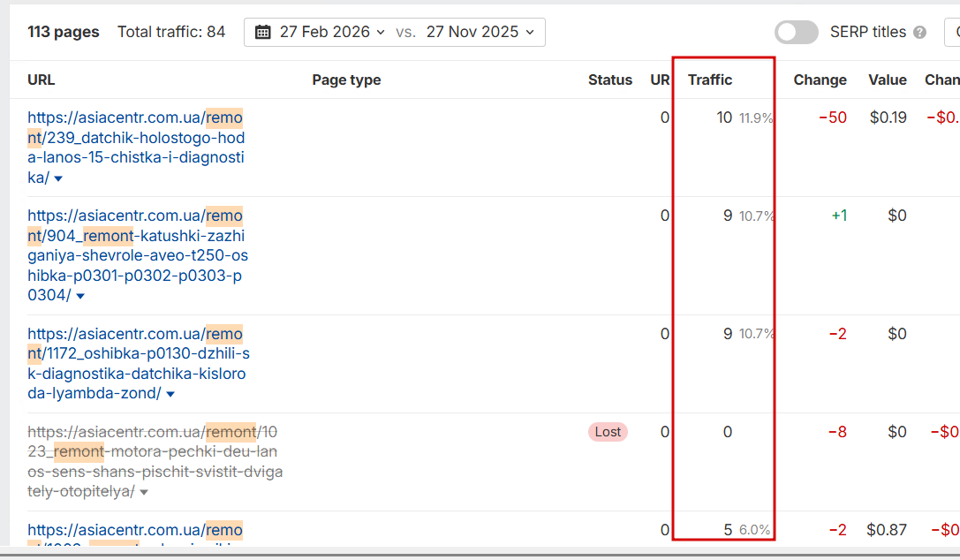Click the Lost status badge

coord(608,432)
